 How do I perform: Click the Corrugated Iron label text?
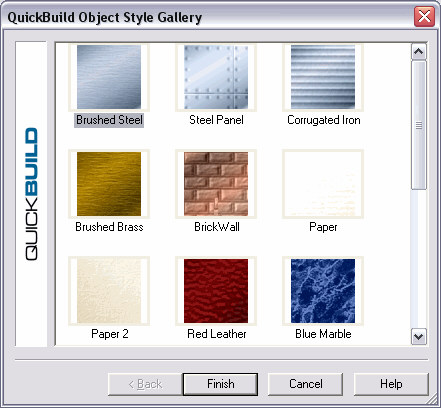pyautogui.click(x=324, y=120)
